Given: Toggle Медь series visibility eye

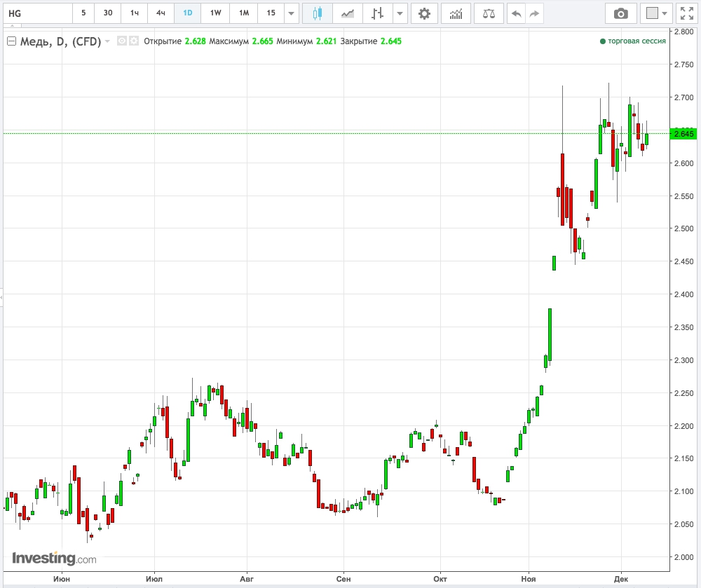Looking at the screenshot, I should (x=121, y=41).
